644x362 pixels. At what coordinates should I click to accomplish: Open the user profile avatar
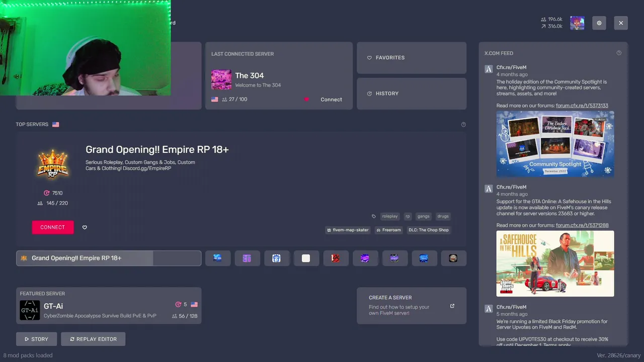pyautogui.click(x=577, y=23)
